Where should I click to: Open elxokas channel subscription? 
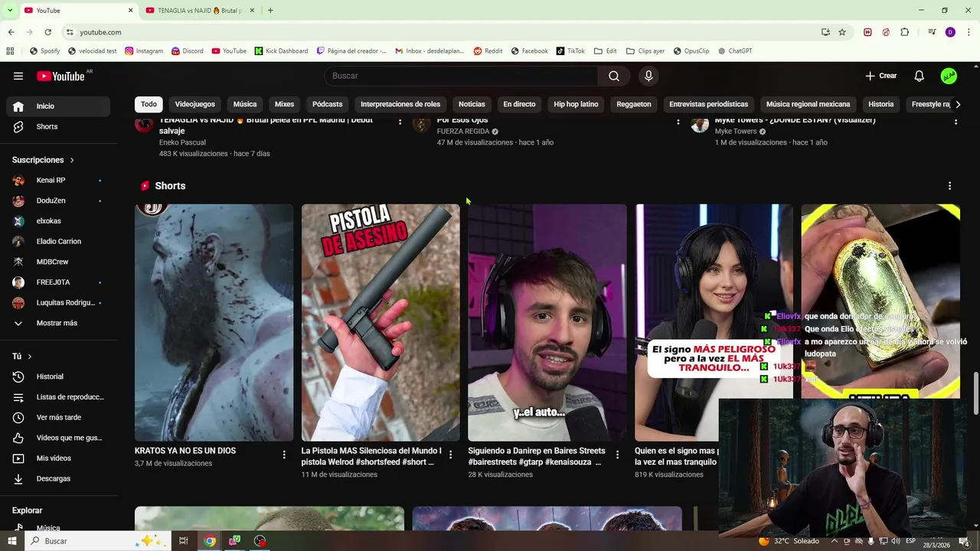[58, 221]
